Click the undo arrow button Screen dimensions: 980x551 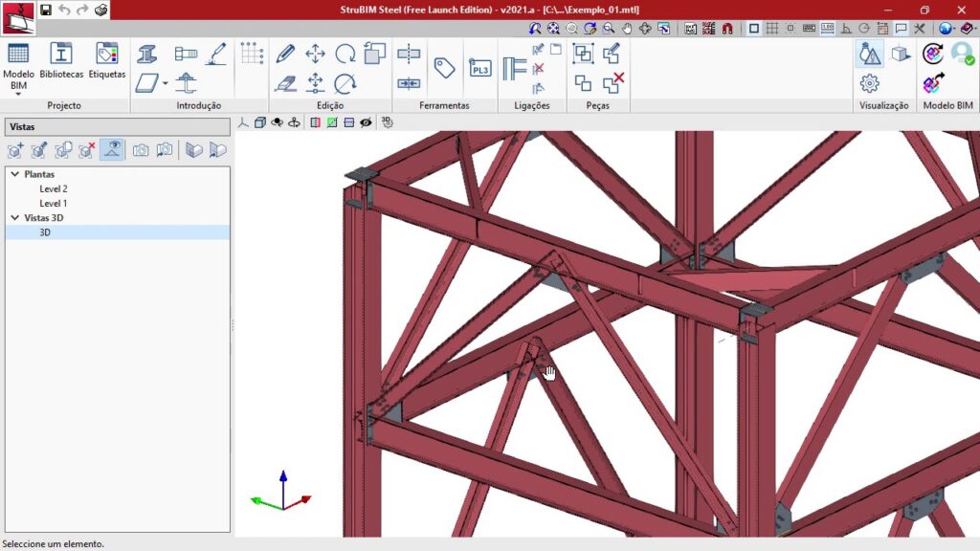pyautogui.click(x=64, y=10)
